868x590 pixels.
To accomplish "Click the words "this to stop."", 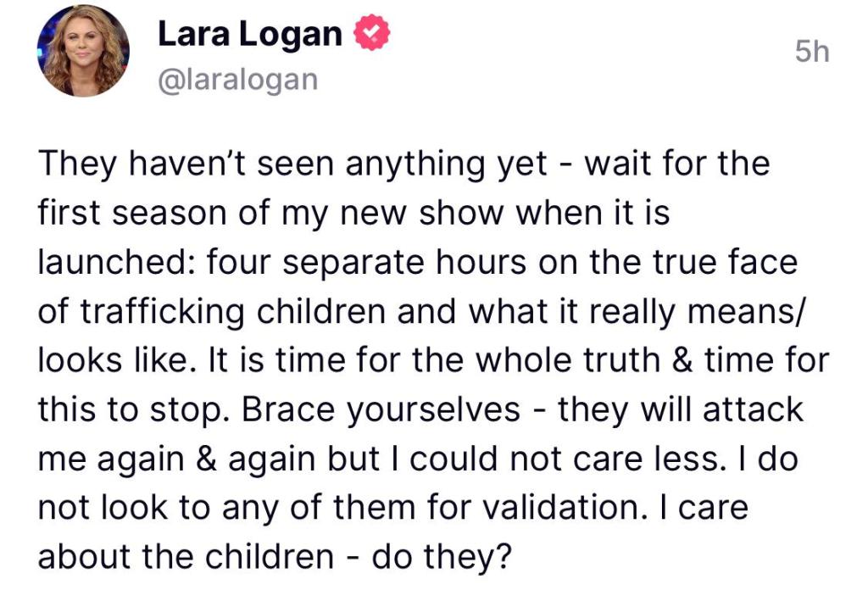I will click(134, 409).
